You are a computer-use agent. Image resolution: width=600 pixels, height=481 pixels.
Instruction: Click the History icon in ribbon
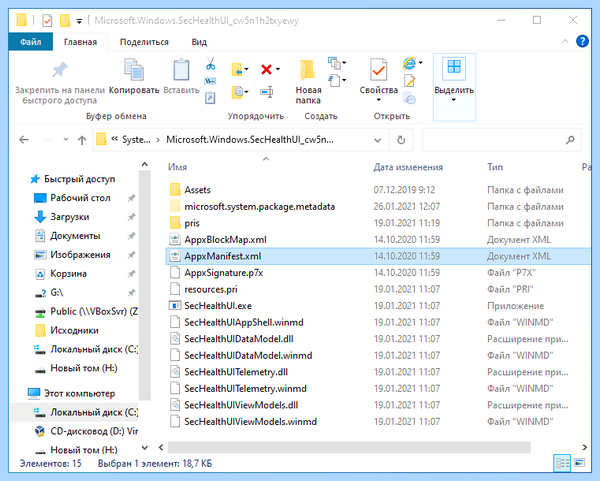(409, 98)
